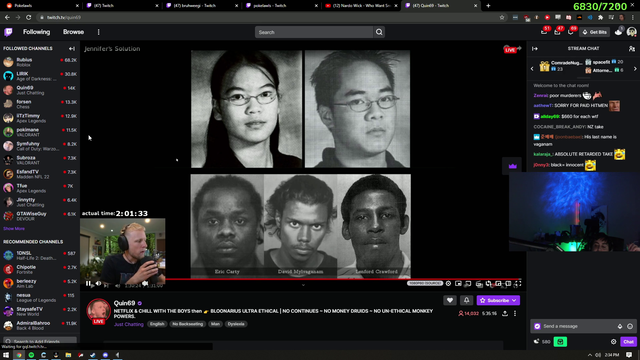Open forsen channel in sidebar
The image size is (640, 360).
[40, 104]
